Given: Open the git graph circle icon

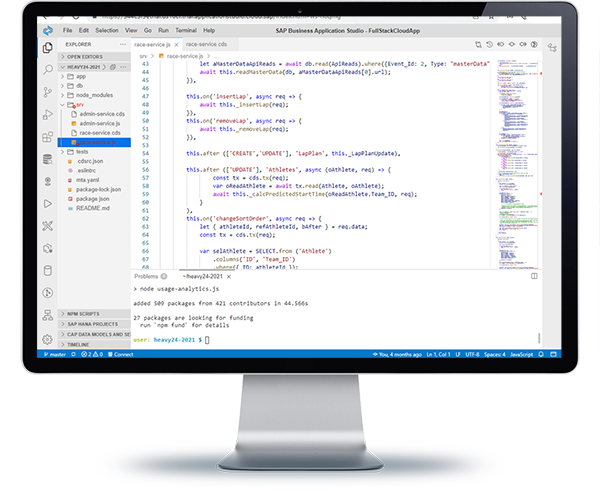Looking at the screenshot, I should 47,293.
